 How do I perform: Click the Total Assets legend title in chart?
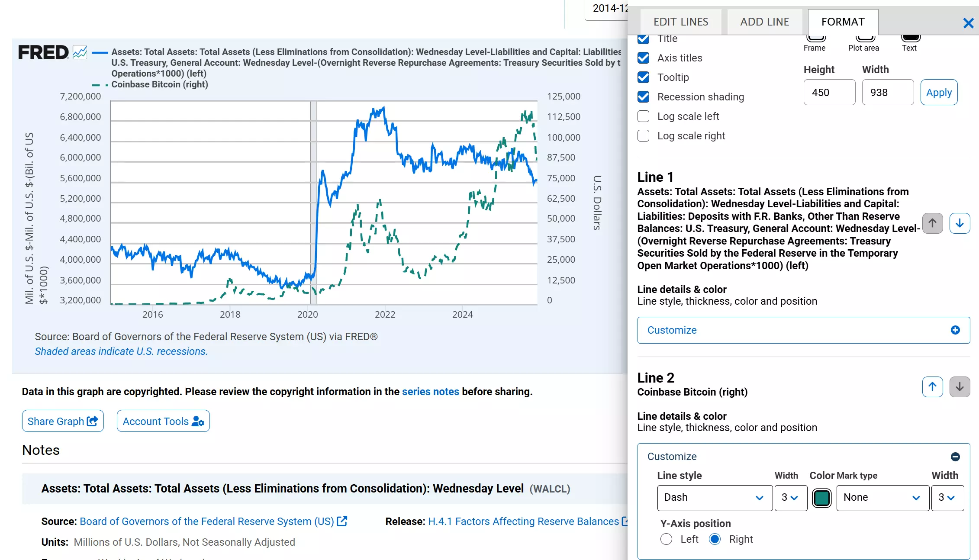366,63
